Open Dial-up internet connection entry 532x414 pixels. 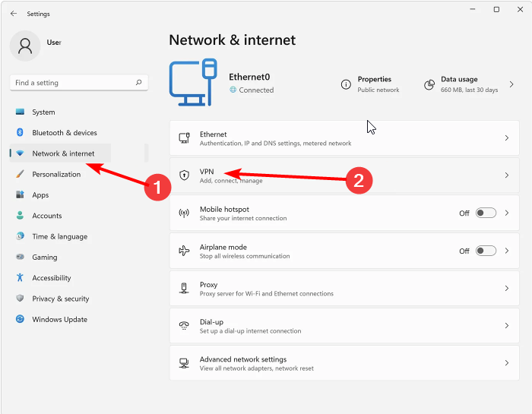tap(344, 326)
